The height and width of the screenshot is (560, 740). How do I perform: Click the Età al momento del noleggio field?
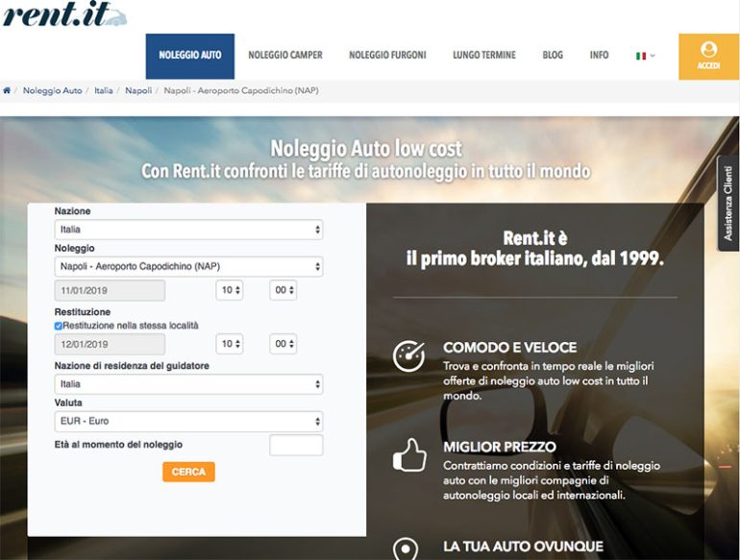pyautogui.click(x=296, y=446)
